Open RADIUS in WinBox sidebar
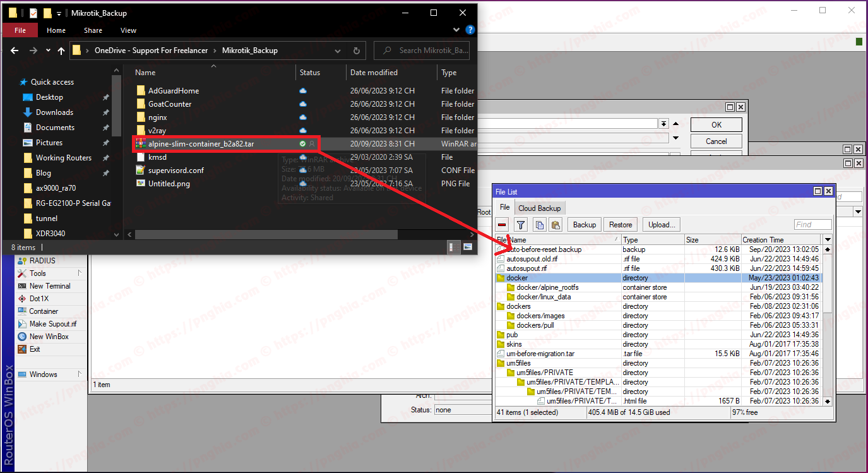Screen dimensions: 868x473 click(42, 261)
